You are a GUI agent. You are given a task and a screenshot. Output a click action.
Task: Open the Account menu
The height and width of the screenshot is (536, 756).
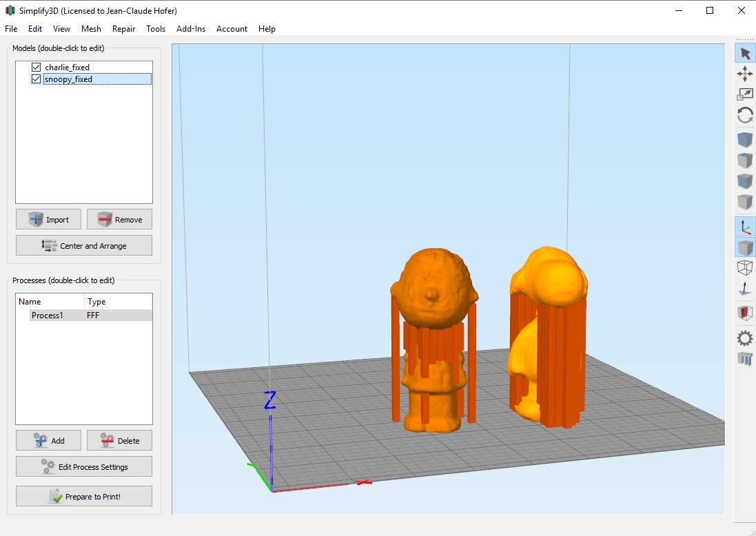(232, 29)
